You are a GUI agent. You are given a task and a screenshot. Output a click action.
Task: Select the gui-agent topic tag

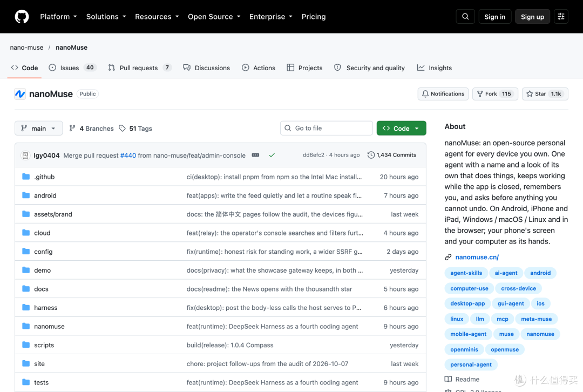(x=511, y=303)
